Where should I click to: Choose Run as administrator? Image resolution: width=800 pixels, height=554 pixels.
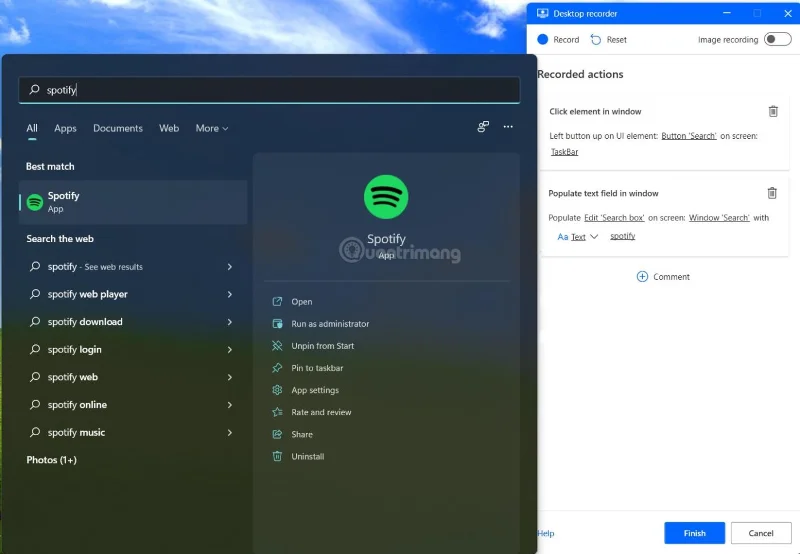pyautogui.click(x=330, y=323)
